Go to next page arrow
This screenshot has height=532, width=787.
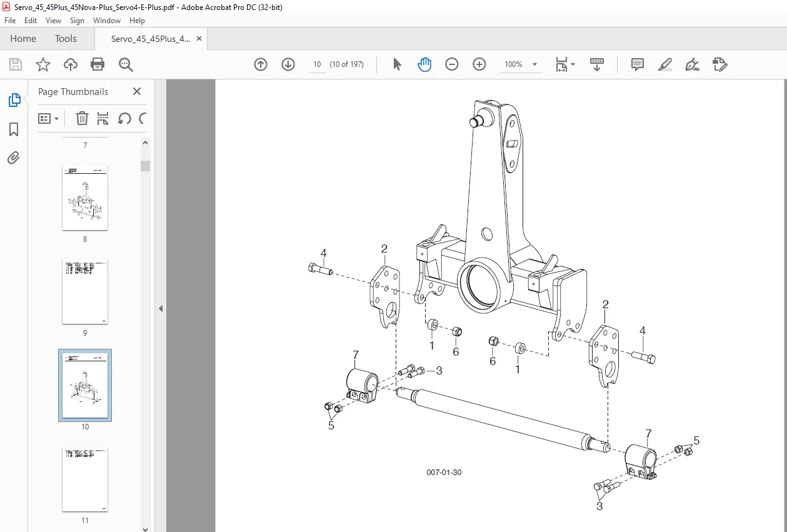[x=288, y=64]
